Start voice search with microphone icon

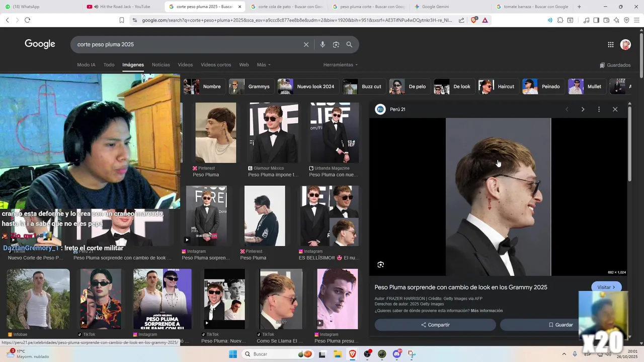[x=323, y=44]
